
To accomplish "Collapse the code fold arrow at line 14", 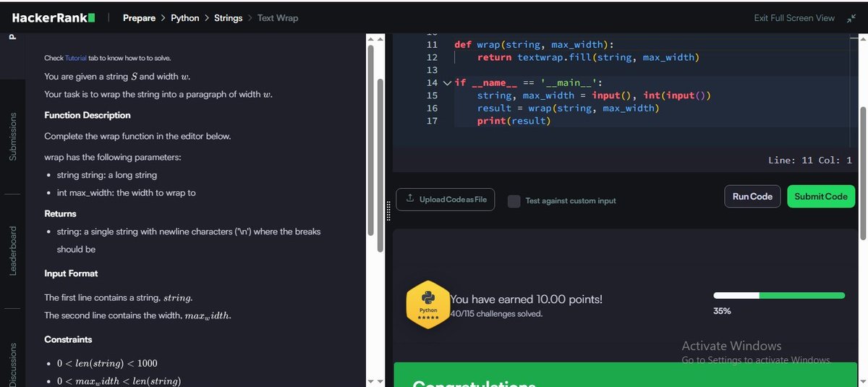I will (x=446, y=82).
